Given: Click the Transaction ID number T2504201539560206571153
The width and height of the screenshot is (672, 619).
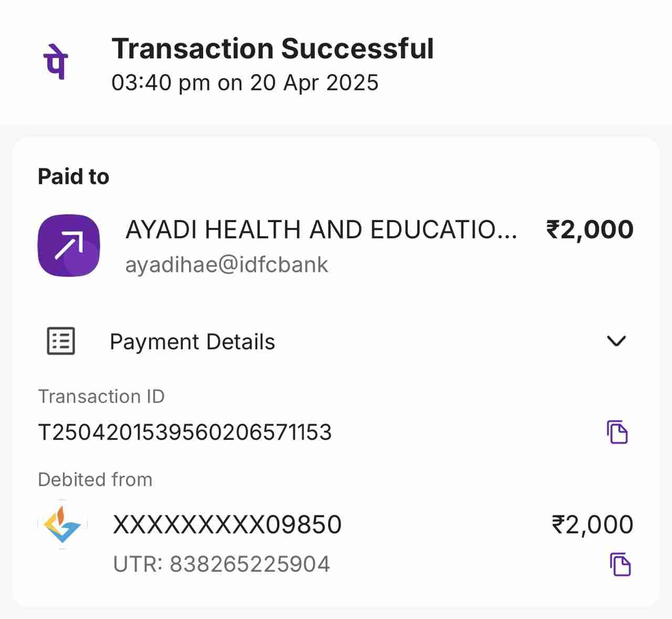Looking at the screenshot, I should (185, 433).
